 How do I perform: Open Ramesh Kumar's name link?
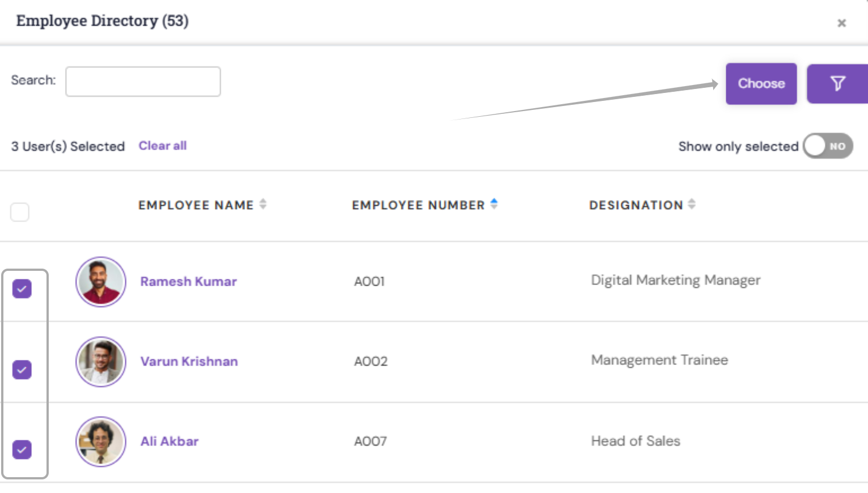coord(188,282)
